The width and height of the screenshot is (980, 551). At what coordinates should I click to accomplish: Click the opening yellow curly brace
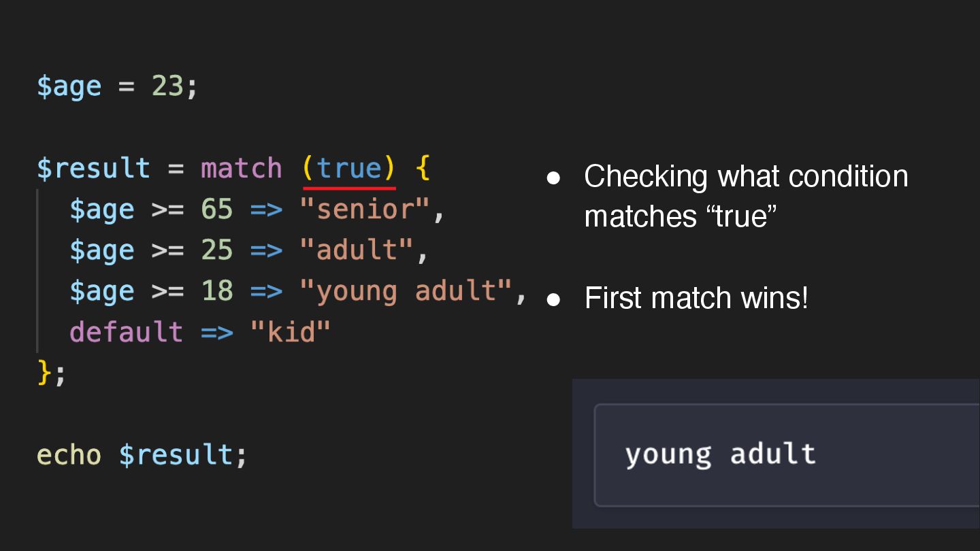click(423, 169)
